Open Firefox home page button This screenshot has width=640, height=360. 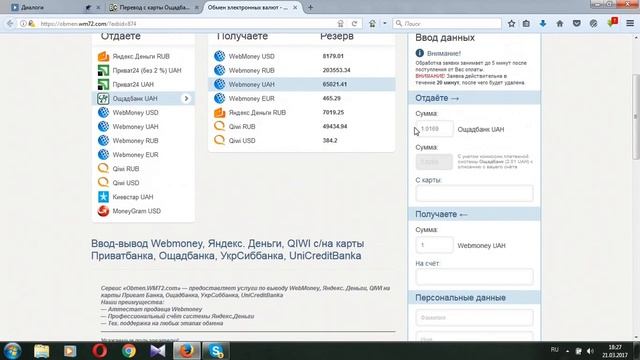point(560,24)
